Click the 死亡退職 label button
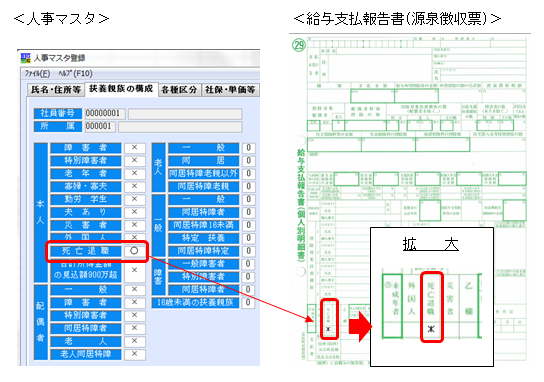Image resolution: width=544 pixels, height=382 pixels. pos(86,251)
